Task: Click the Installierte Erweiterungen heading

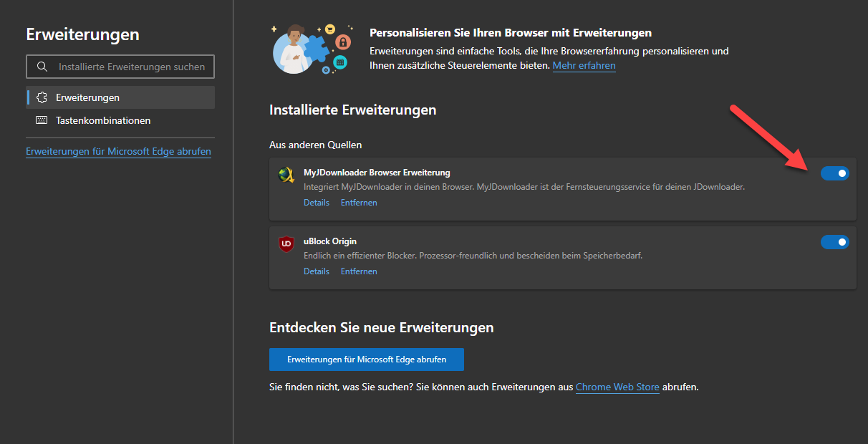Action: click(353, 110)
